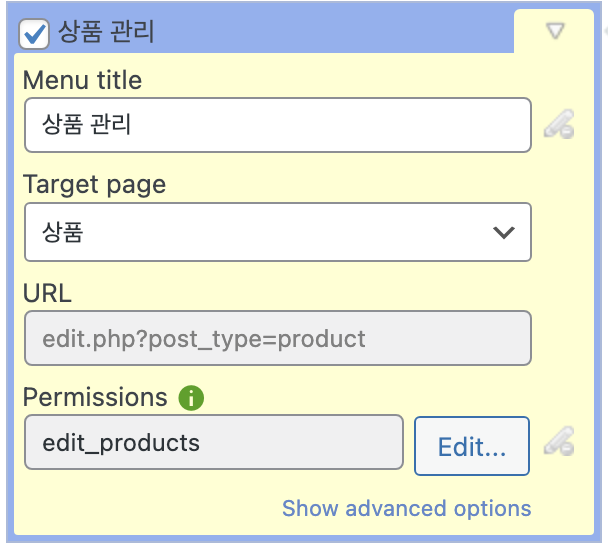Click the Target page label

pyautogui.click(x=94, y=185)
